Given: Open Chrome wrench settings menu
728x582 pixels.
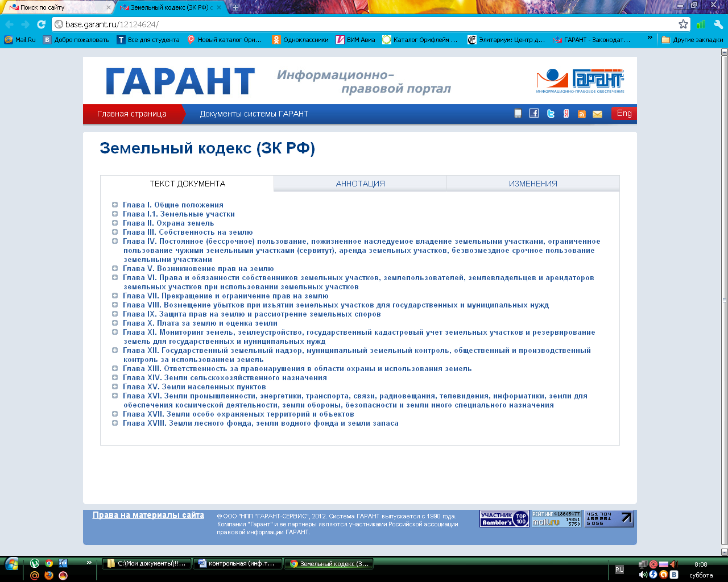Looking at the screenshot, I should tap(718, 24).
